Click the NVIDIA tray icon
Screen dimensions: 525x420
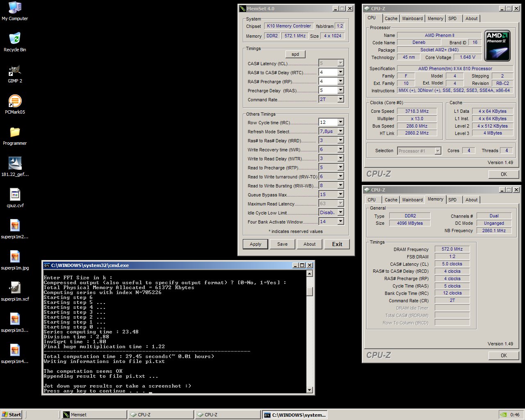tap(504, 415)
